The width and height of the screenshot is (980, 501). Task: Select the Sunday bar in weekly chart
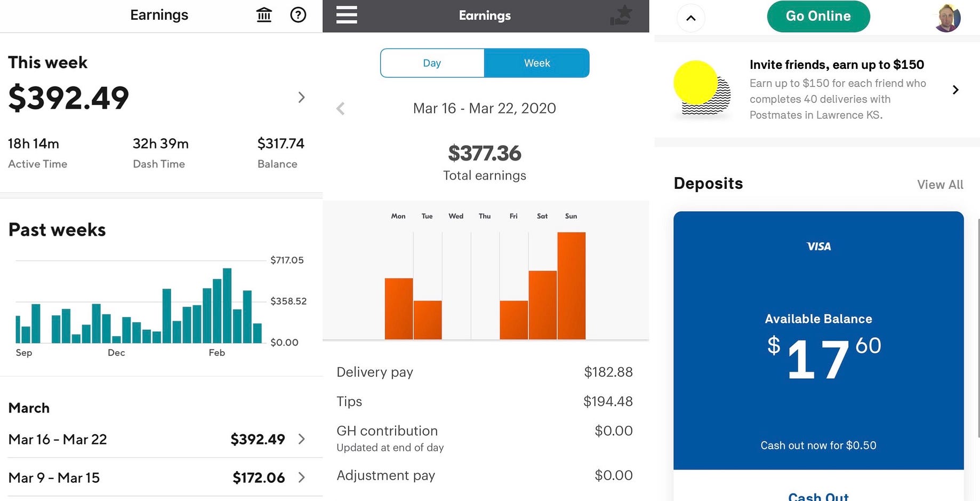pyautogui.click(x=572, y=285)
